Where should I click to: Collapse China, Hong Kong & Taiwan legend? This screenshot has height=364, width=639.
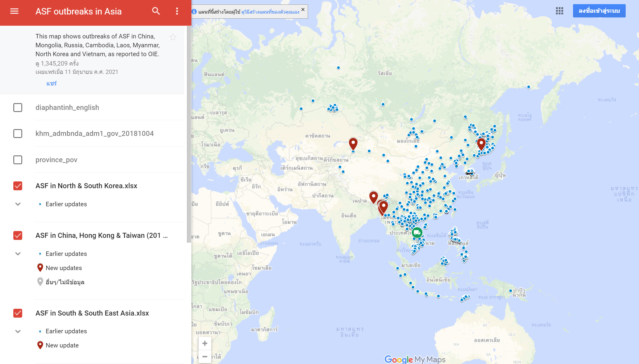coord(18,254)
